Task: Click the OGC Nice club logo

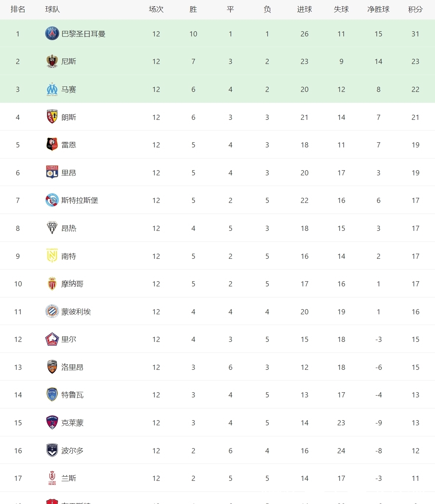Action: point(52,61)
